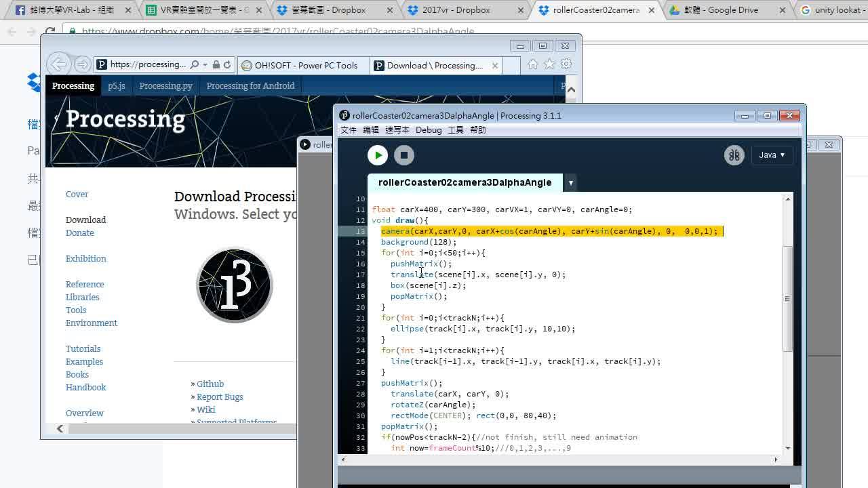The width and height of the screenshot is (868, 488).
Task: Open p5.js link in Processing site navbar
Action: (x=117, y=86)
